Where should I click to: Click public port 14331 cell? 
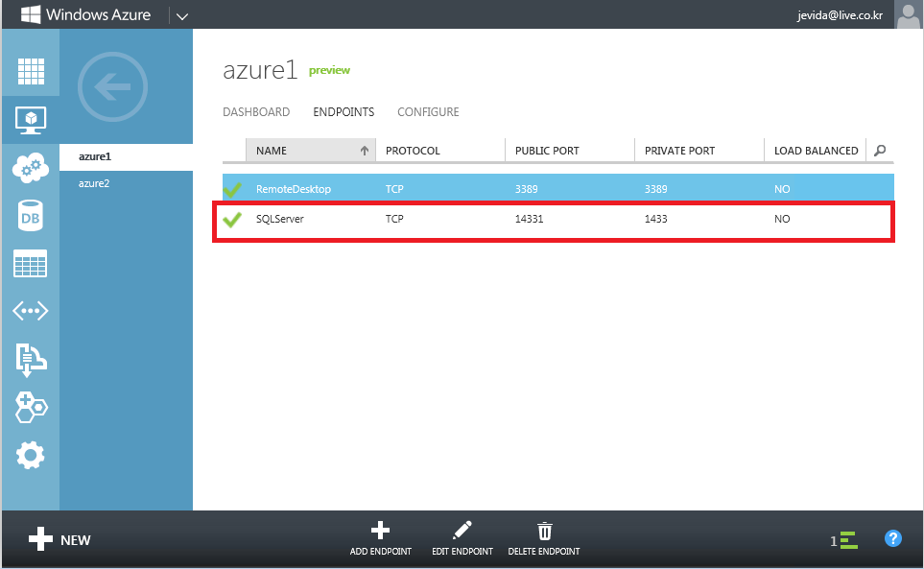(x=530, y=219)
